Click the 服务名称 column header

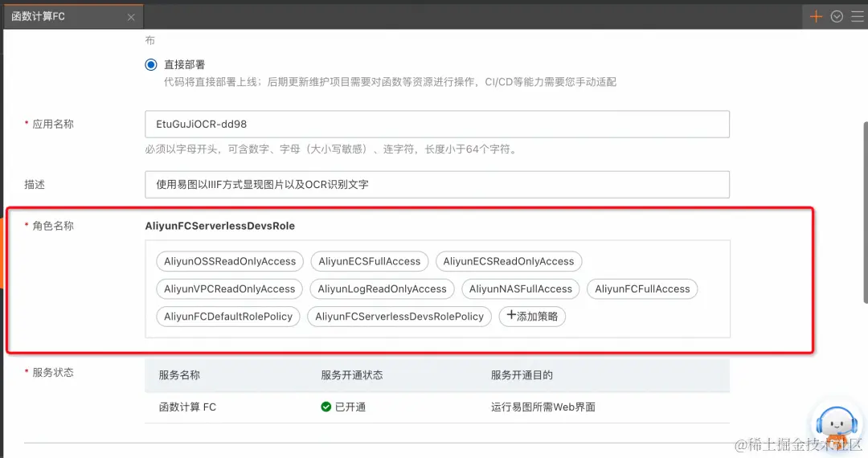[x=179, y=375]
